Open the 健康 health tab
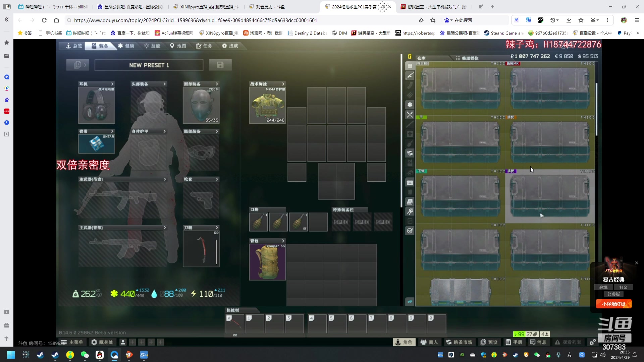This screenshot has height=362, width=644. [x=126, y=46]
